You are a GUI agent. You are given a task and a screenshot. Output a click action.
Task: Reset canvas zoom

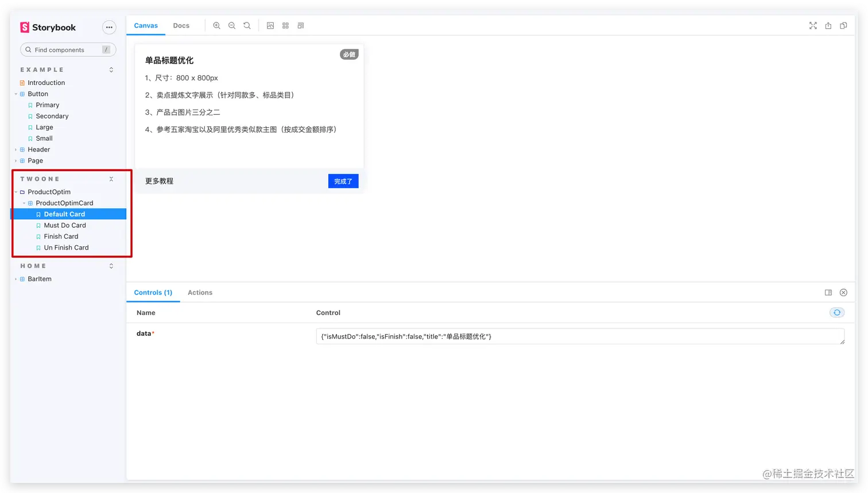point(247,26)
